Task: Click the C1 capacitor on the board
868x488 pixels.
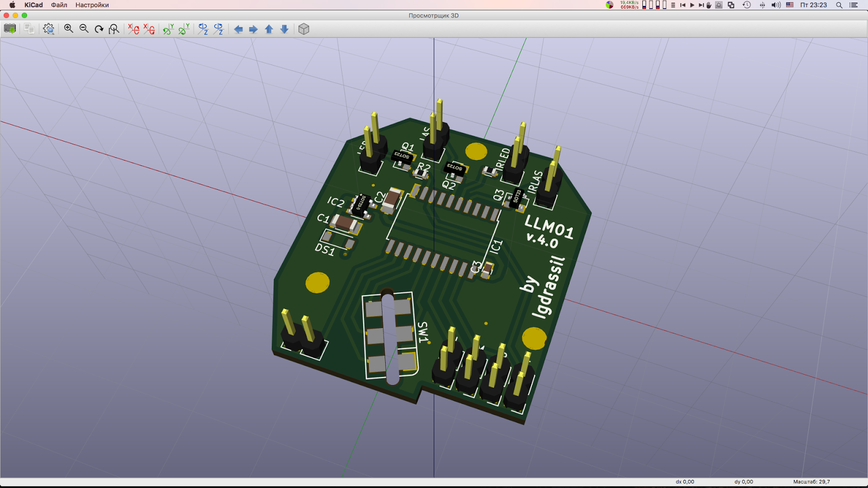Action: tap(346, 223)
